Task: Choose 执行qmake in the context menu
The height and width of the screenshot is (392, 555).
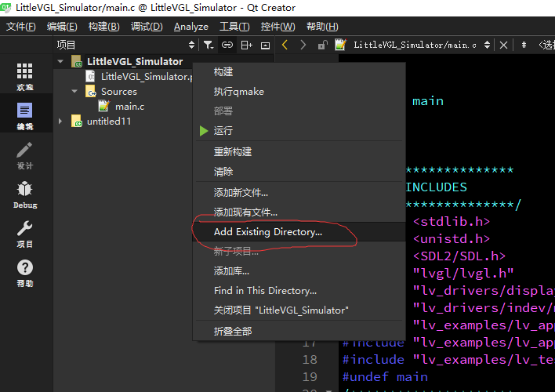Action: (299, 92)
